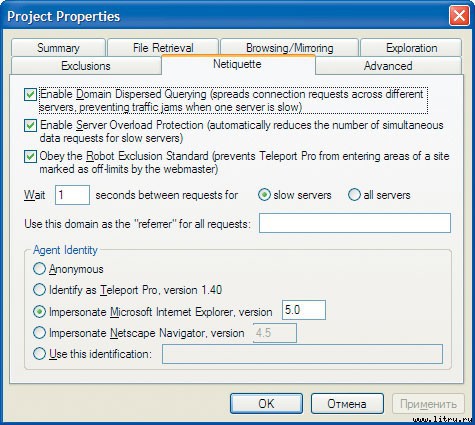The image size is (475, 425).
Task: Click the Wait seconds input field
Action: pyautogui.click(x=72, y=195)
